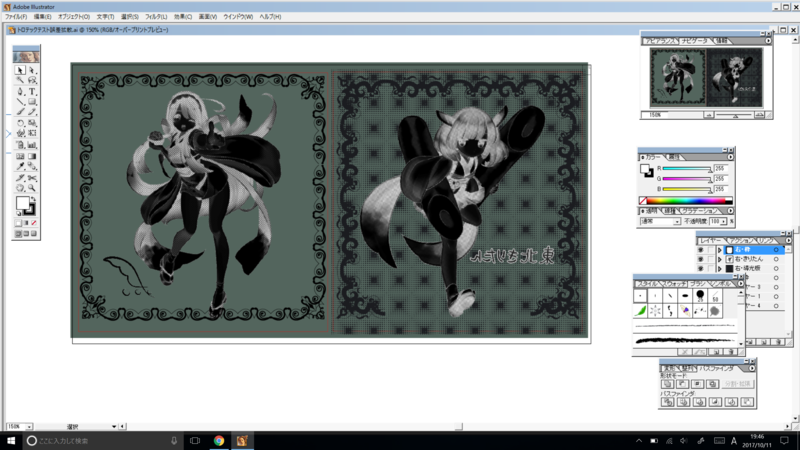Choose the Free Transform tool
The height and width of the screenshot is (450, 800).
32,134
